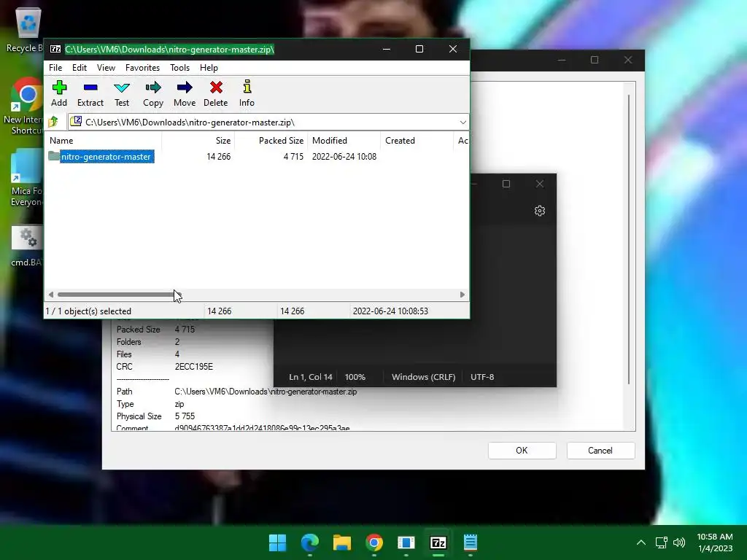Open the network tray icon

tap(661, 542)
